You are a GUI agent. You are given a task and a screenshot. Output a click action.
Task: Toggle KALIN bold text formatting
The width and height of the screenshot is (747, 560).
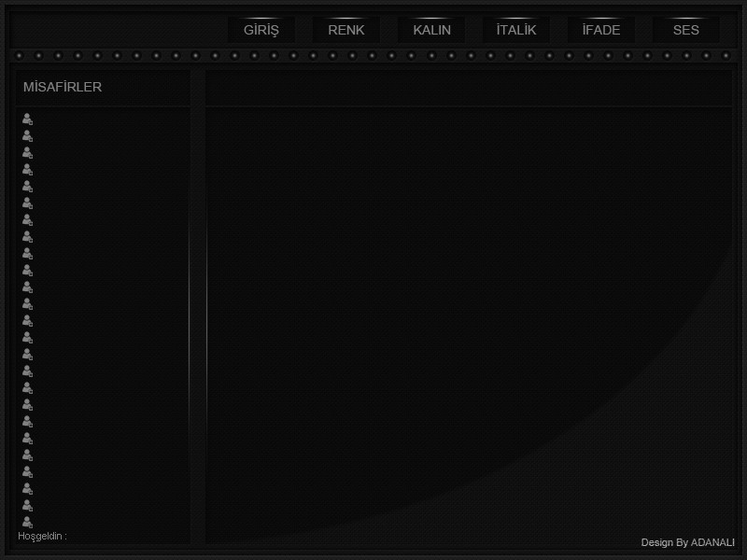431,30
